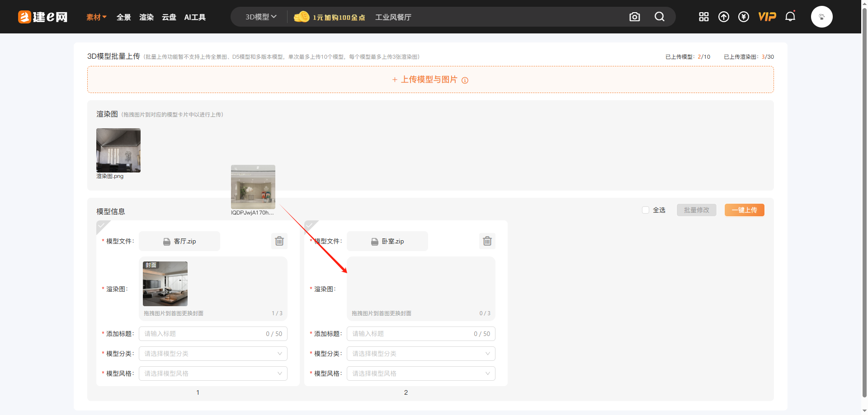Open 模型风格 dropdown for 卧室.zip

tap(420, 373)
